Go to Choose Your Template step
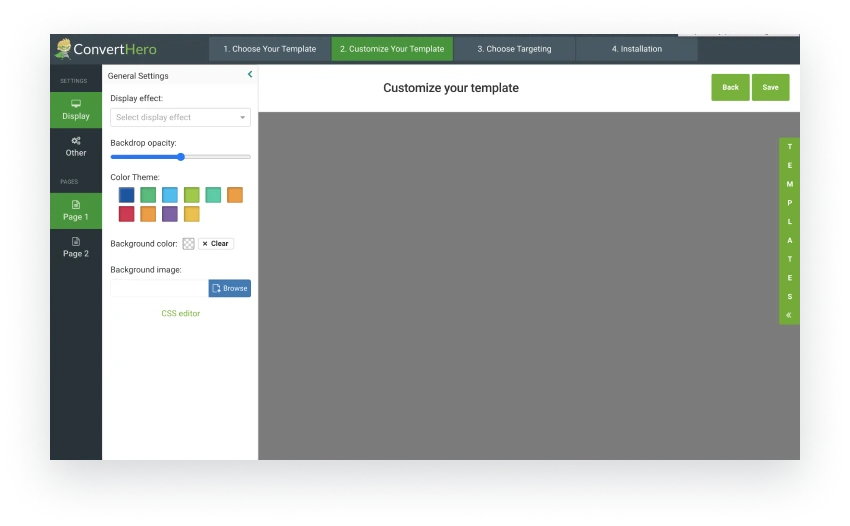850x526 pixels. pyautogui.click(x=269, y=49)
